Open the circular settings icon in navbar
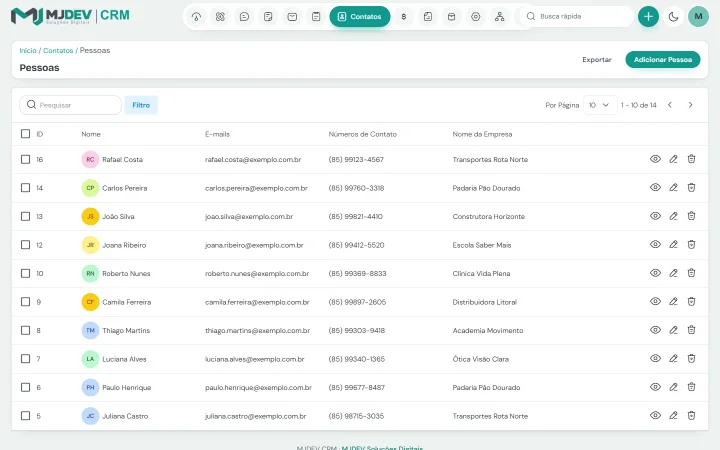Screen dimensions: 720x450 point(476,17)
